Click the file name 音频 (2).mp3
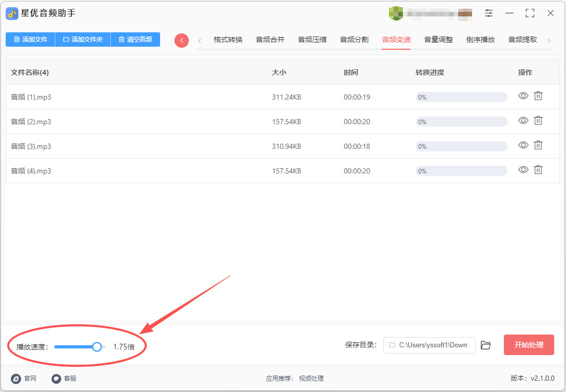This screenshot has width=566, height=392. 31,122
